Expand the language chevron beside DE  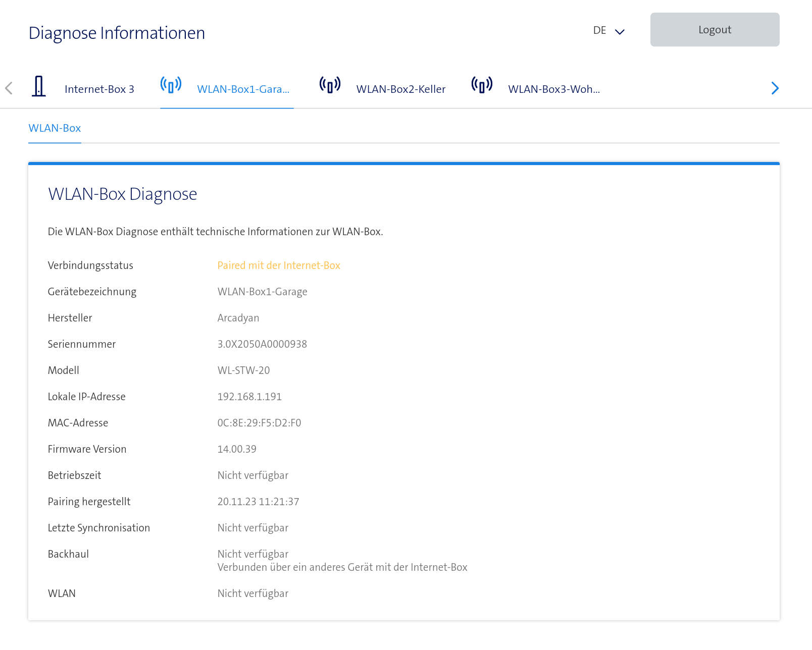coord(620,31)
